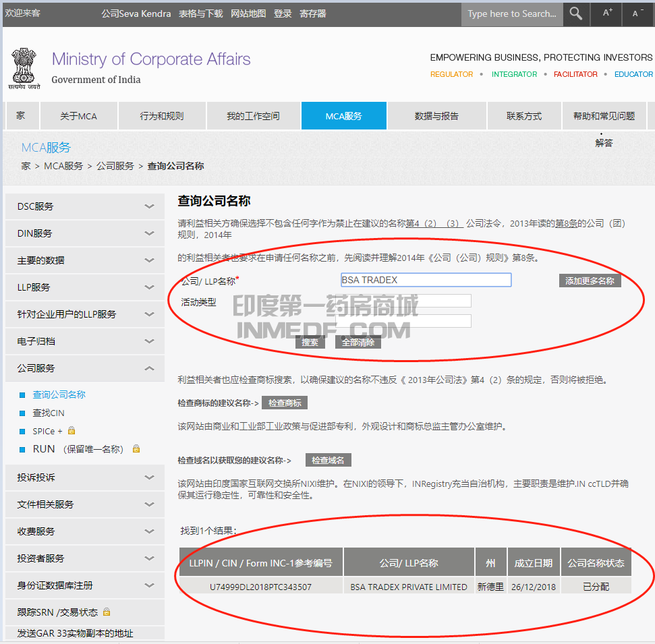
Task: Click the Ministry of Corporate Affairs emblem logo
Action: coord(24,67)
